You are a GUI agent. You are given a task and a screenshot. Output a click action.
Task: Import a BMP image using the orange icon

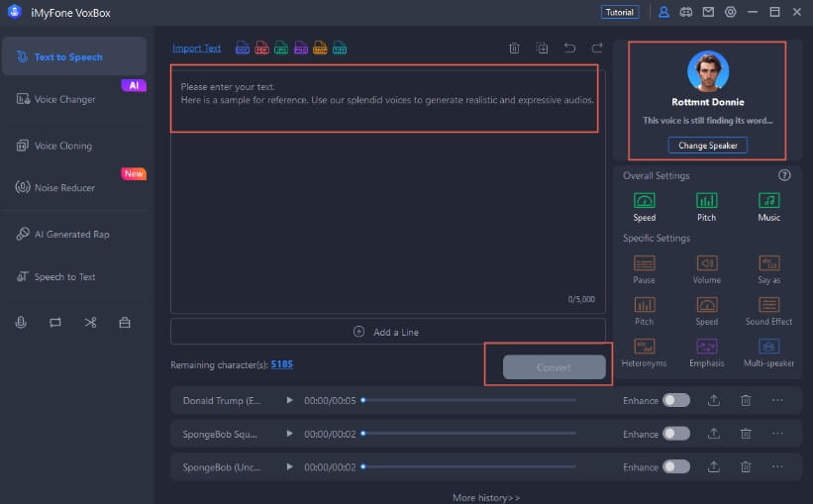click(x=320, y=49)
